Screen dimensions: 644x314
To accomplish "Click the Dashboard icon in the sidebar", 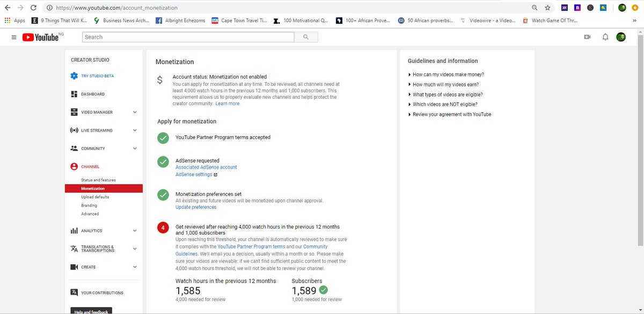I will (74, 94).
